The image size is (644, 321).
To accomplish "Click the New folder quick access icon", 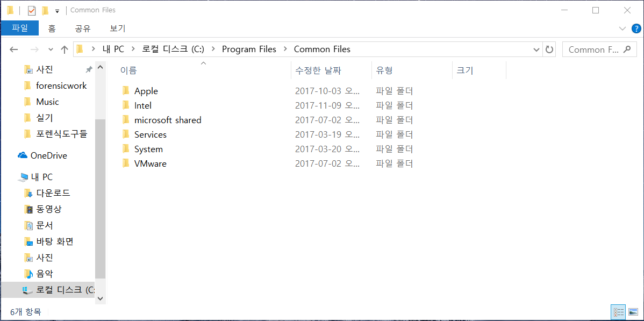I will (x=45, y=10).
